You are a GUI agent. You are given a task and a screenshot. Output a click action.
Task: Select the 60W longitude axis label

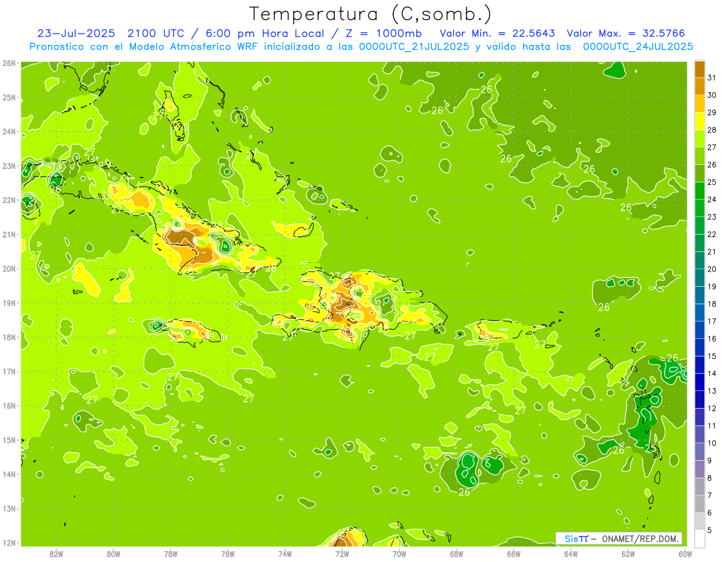(686, 554)
